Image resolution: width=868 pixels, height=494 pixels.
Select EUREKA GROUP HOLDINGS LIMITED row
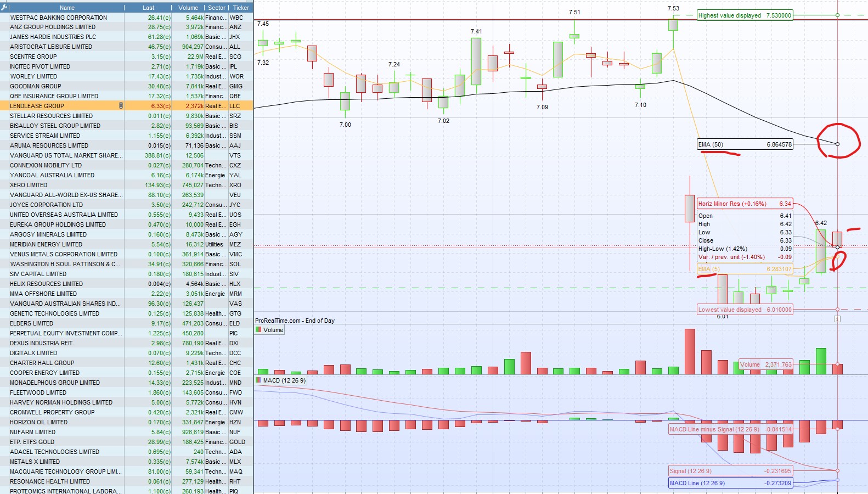tap(126, 224)
